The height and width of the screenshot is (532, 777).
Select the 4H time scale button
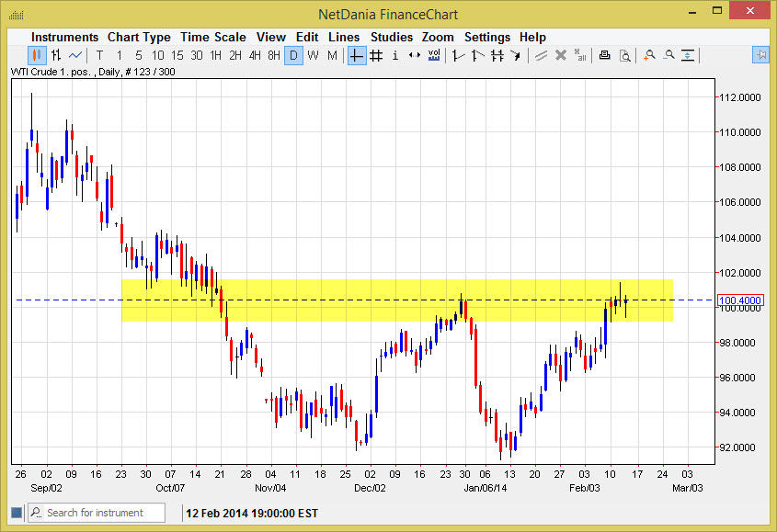pos(255,55)
